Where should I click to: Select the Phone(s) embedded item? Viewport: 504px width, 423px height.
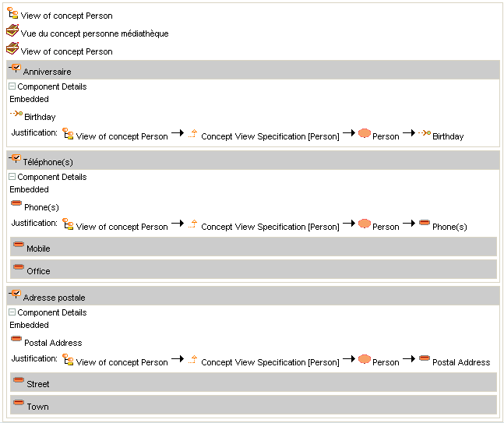(43, 207)
